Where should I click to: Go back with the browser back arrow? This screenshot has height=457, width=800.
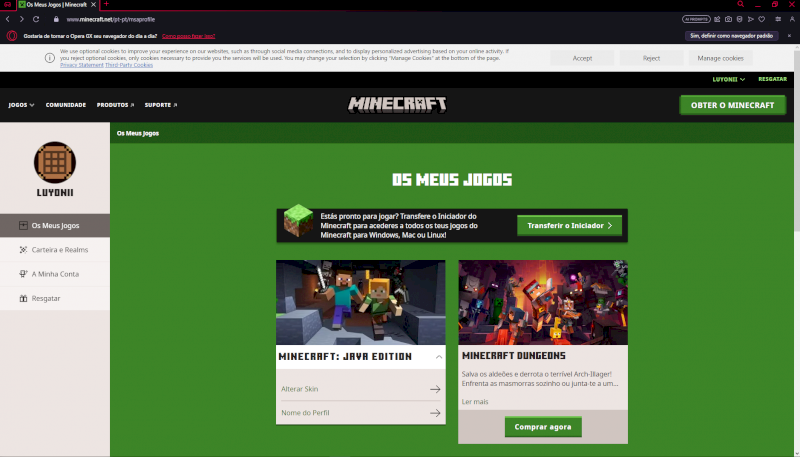[x=8, y=19]
